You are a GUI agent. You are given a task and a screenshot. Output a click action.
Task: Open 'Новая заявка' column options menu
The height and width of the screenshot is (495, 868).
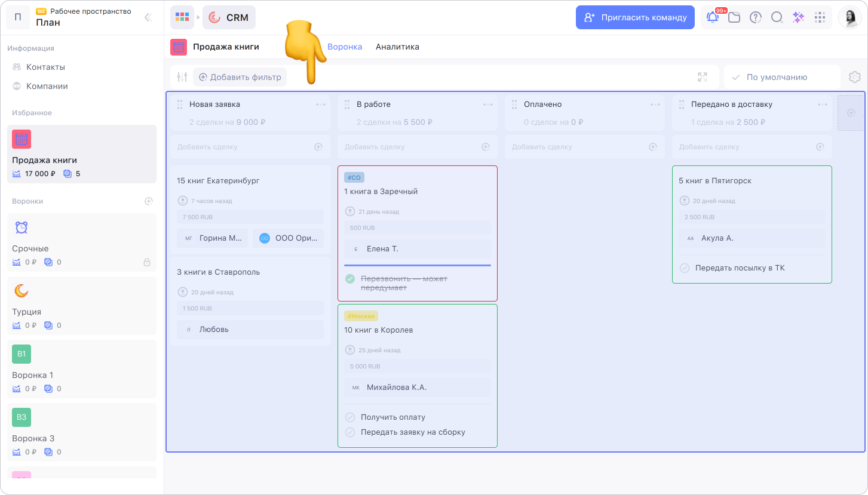[321, 104]
